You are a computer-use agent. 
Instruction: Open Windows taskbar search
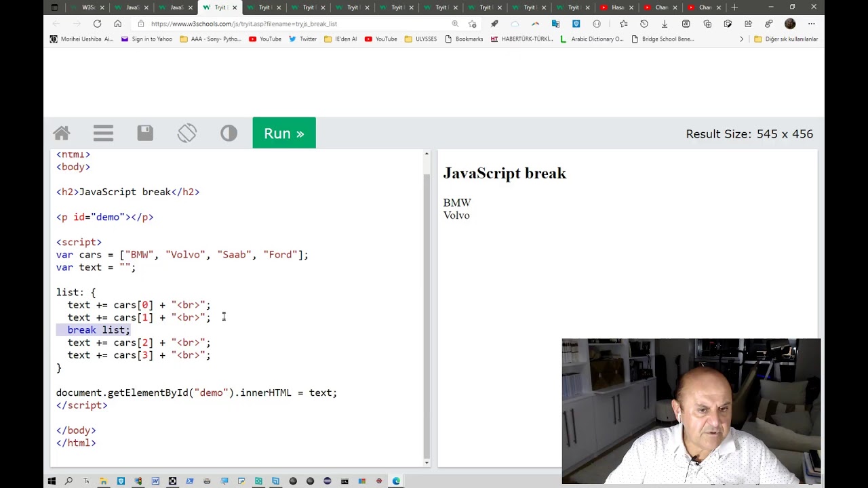coord(68,481)
